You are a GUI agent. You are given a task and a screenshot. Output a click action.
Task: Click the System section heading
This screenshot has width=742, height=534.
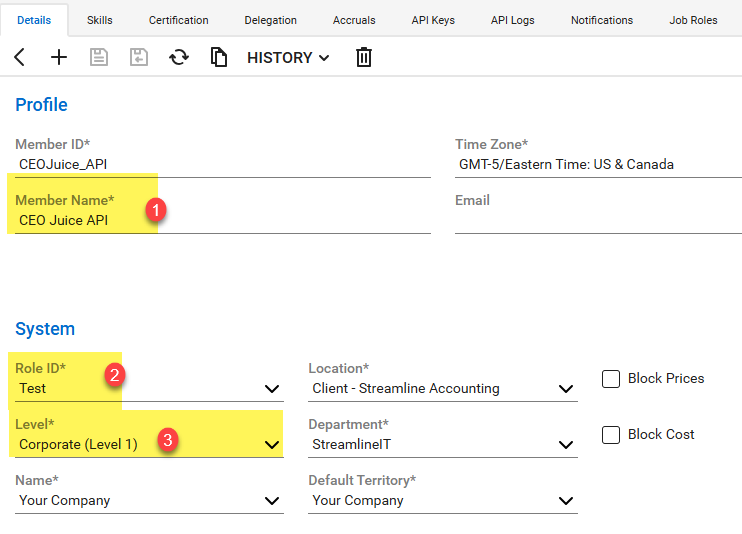[x=45, y=329]
